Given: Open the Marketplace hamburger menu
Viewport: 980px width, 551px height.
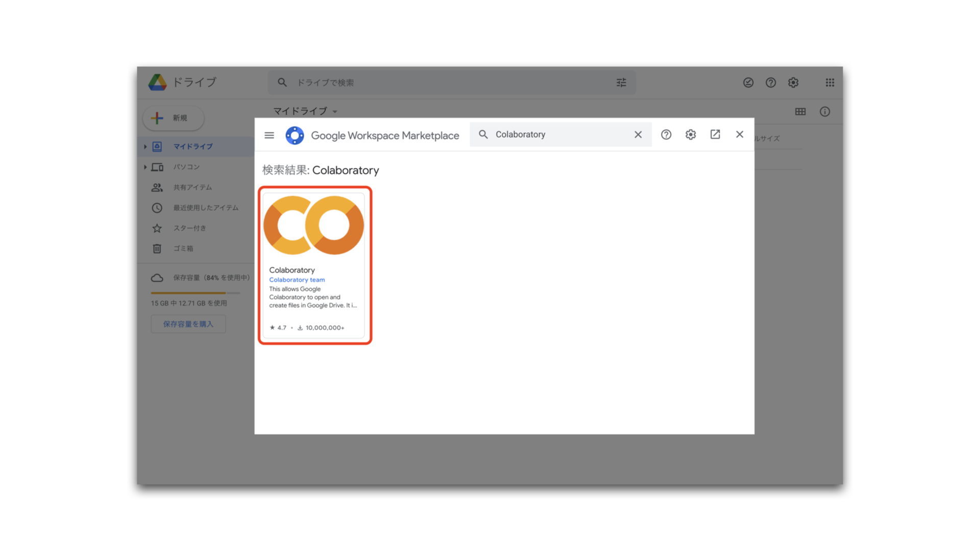Looking at the screenshot, I should tap(269, 135).
